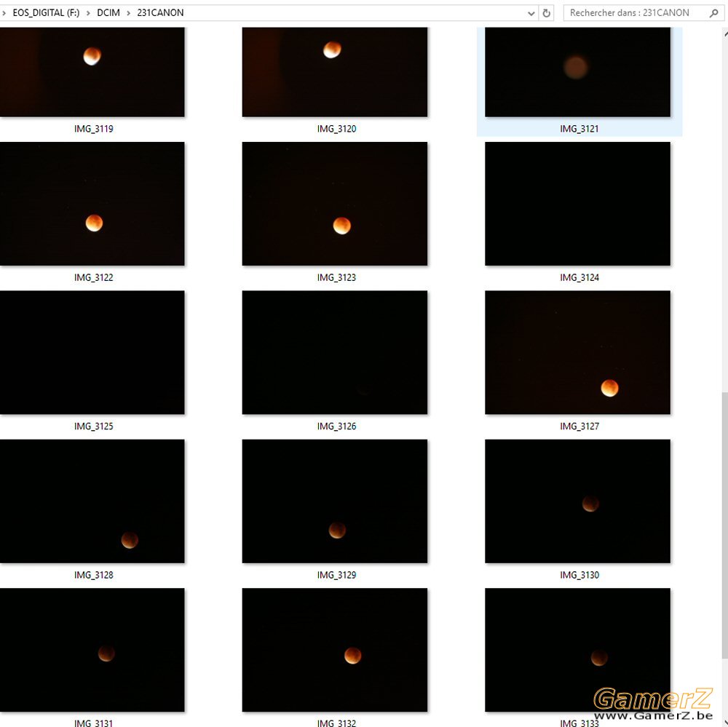Select thumbnail of IMG_3129
Screen dimensions: 728x727
335,501
